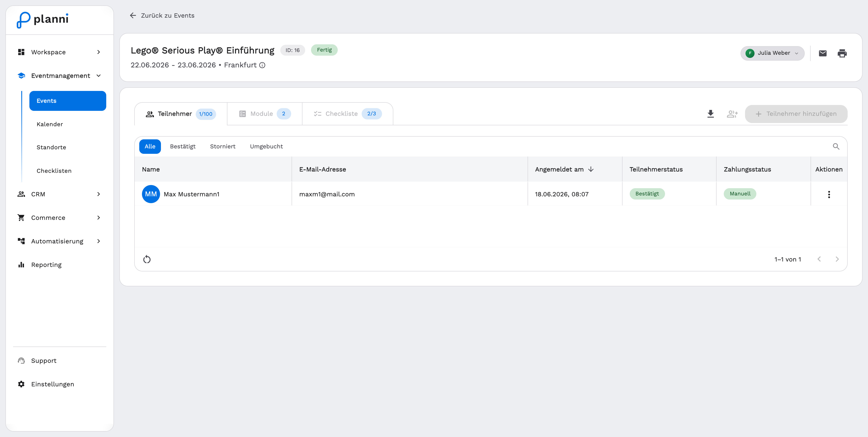Filter participants by Bestätigt
Viewport: 868px width, 437px height.
coord(183,146)
